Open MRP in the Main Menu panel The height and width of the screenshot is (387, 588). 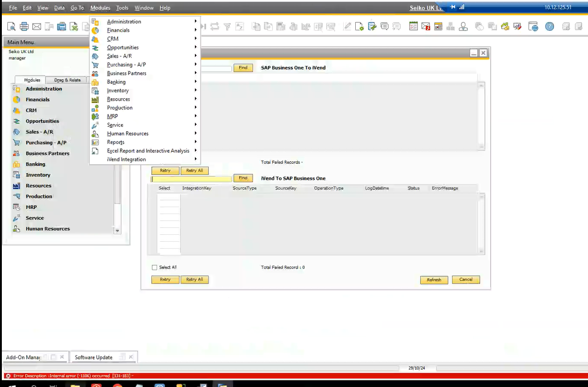point(31,208)
